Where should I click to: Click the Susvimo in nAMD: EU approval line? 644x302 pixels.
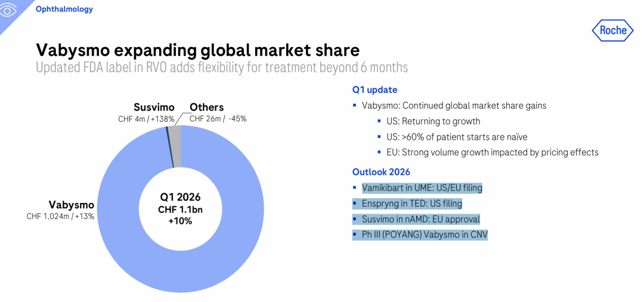point(420,219)
